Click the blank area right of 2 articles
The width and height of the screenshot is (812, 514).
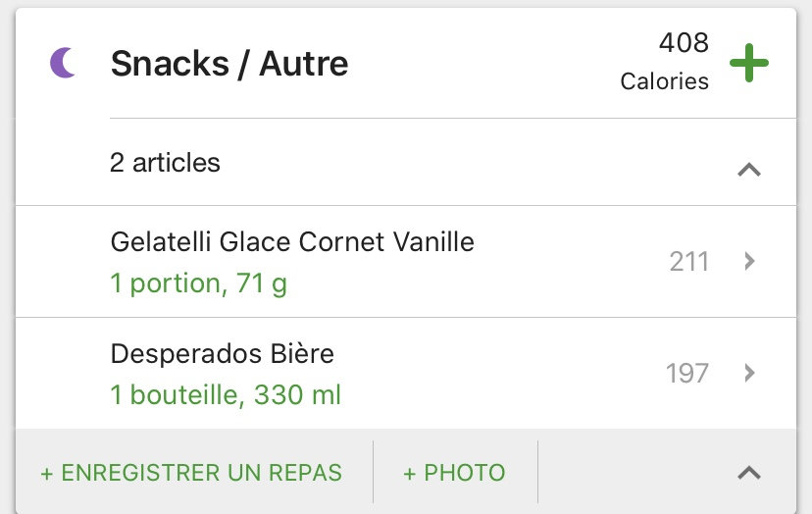point(471,163)
